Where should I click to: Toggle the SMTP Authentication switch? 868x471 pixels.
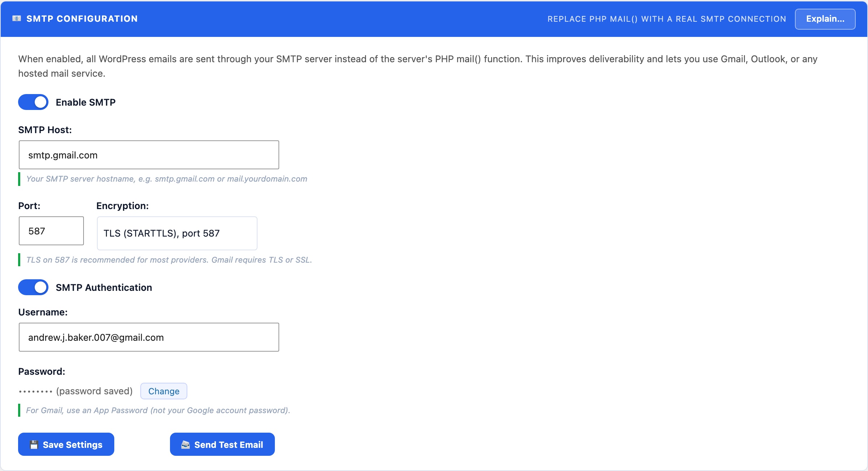point(33,287)
